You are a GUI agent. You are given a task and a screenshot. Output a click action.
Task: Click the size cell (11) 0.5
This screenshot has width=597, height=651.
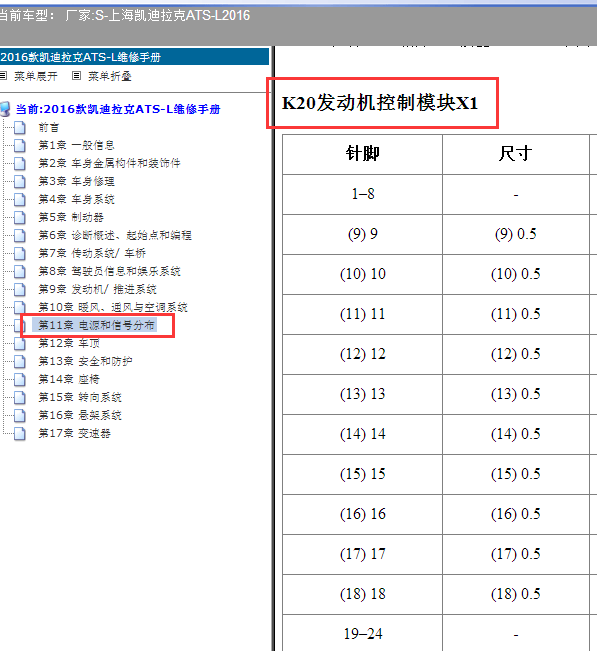[516, 314]
